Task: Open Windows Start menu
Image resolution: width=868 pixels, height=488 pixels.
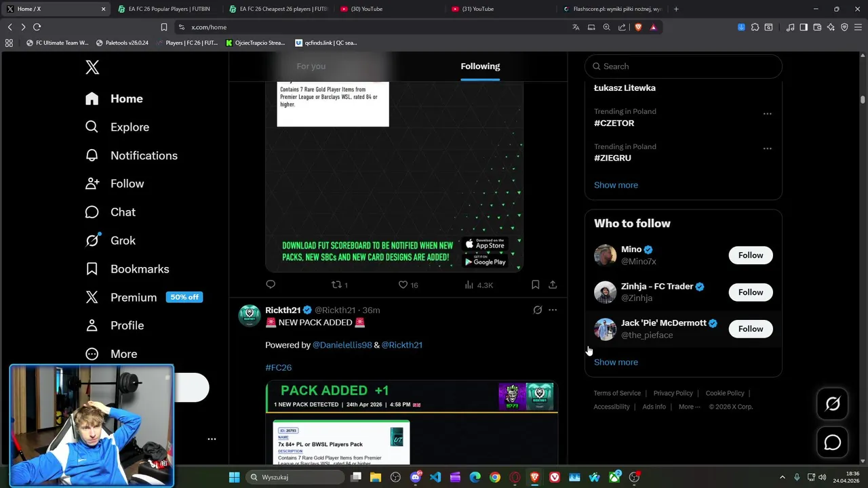Action: click(234, 477)
